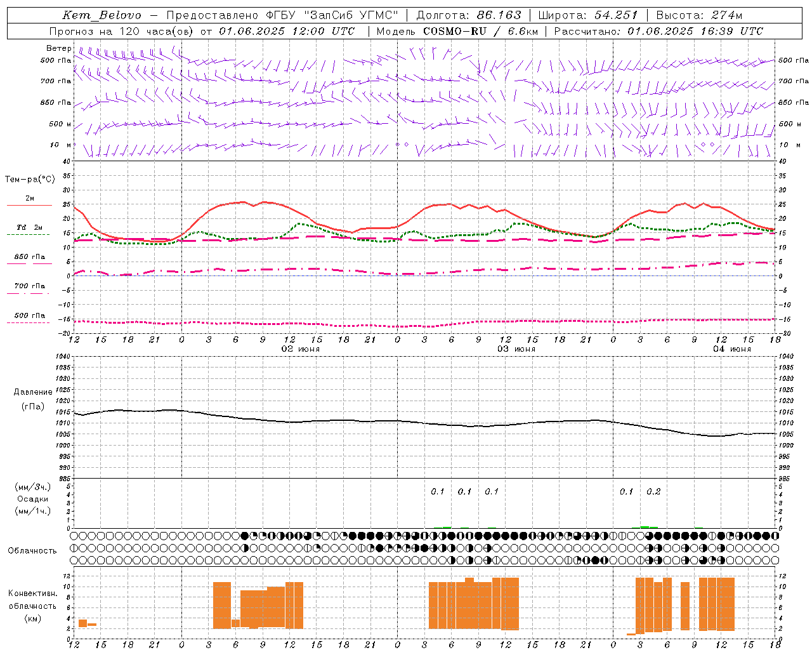
Task: Click the Рассчитано: 01.06.2025 16:39 UTC text
Action: point(658,31)
